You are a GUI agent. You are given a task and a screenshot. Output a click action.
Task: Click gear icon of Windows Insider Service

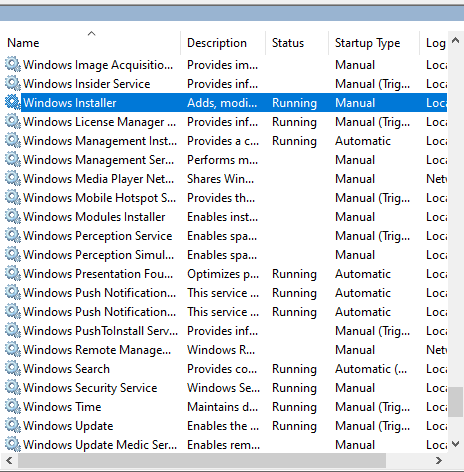13,83
